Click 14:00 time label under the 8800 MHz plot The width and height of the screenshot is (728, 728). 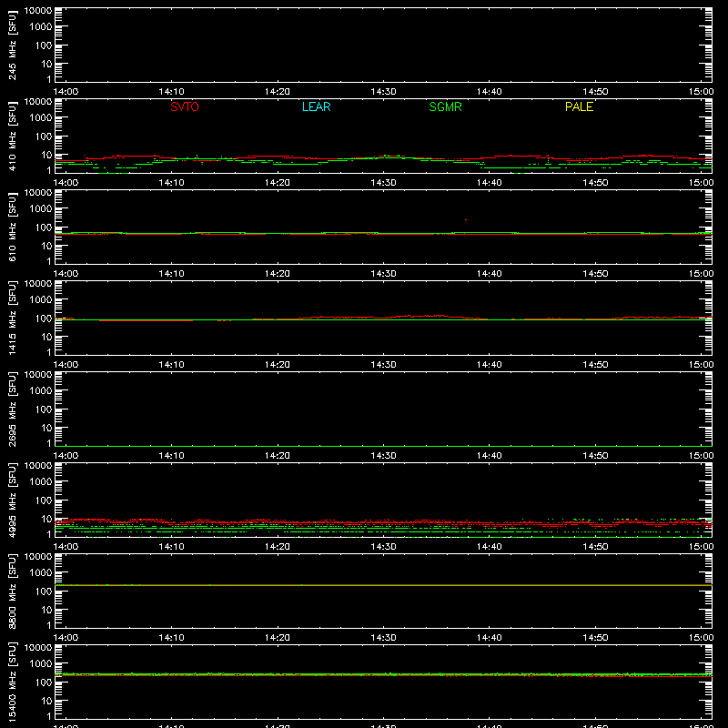[x=66, y=638]
